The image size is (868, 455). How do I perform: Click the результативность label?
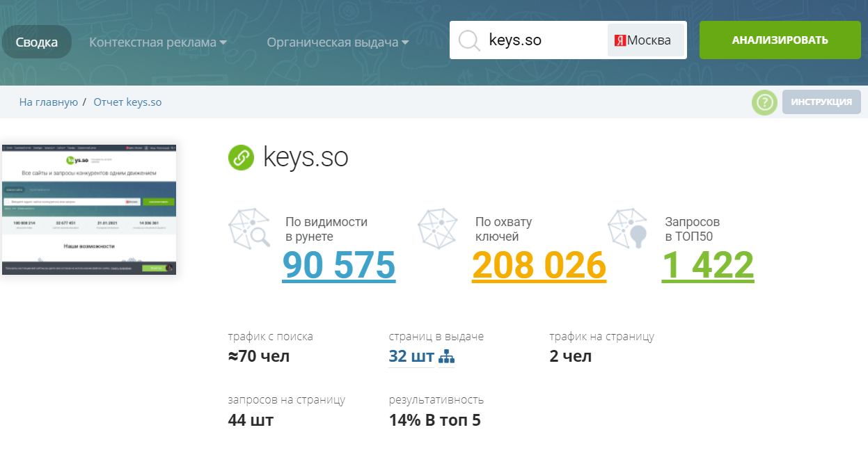click(x=436, y=400)
